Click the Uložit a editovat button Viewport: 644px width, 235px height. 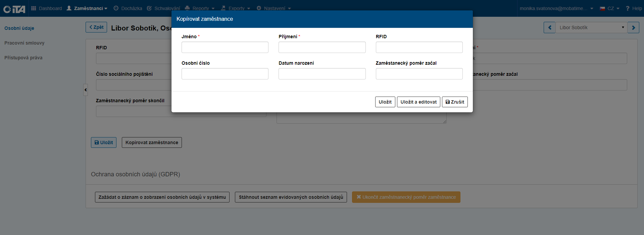coord(418,102)
